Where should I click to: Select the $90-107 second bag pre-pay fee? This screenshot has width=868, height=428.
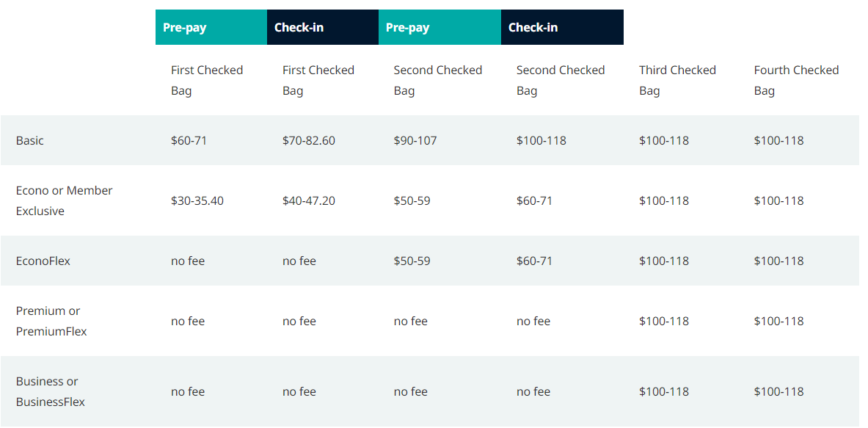[x=415, y=140]
